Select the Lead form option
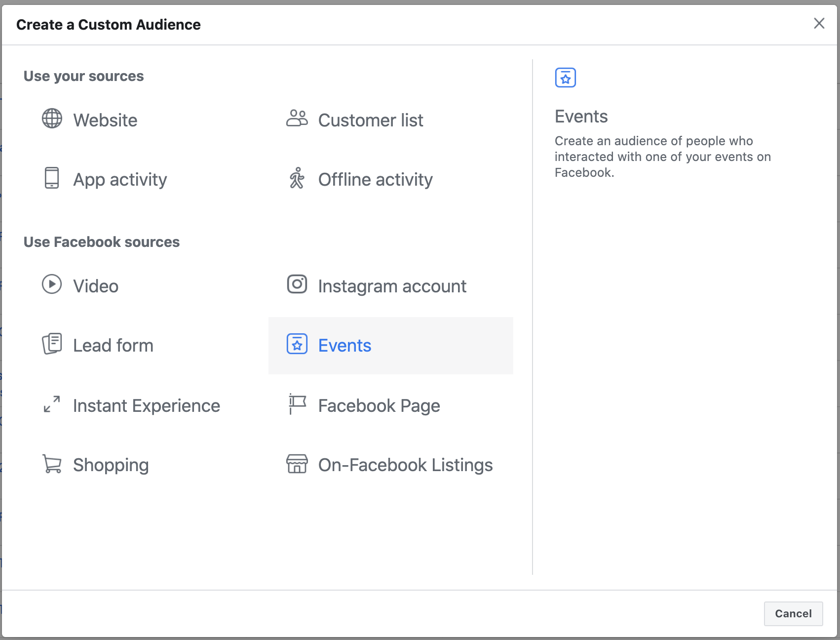 (x=146, y=345)
